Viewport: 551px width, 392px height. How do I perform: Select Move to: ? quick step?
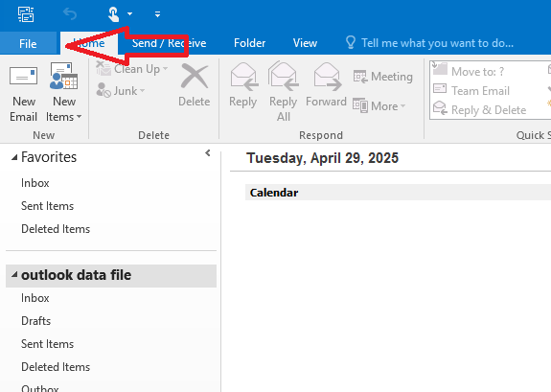pyautogui.click(x=469, y=71)
